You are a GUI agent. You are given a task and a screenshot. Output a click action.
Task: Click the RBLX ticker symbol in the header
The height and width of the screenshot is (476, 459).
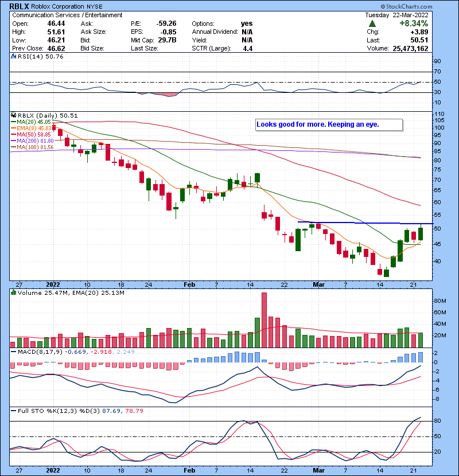19,6
